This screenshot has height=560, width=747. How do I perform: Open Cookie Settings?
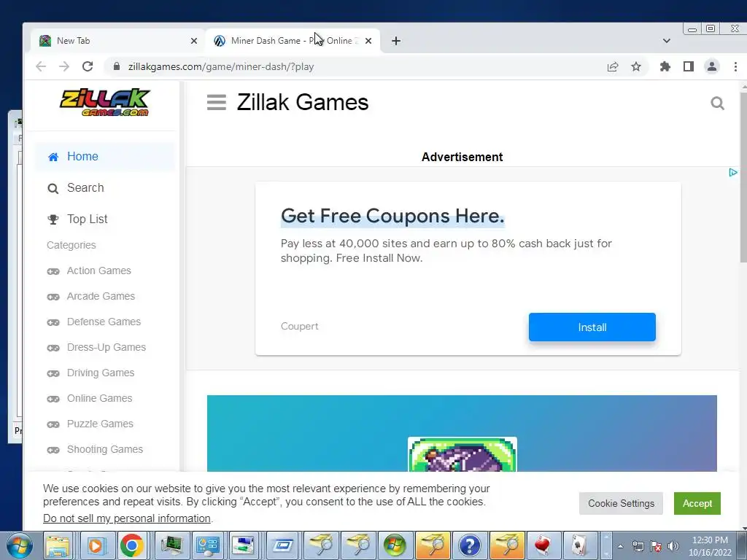point(621,503)
